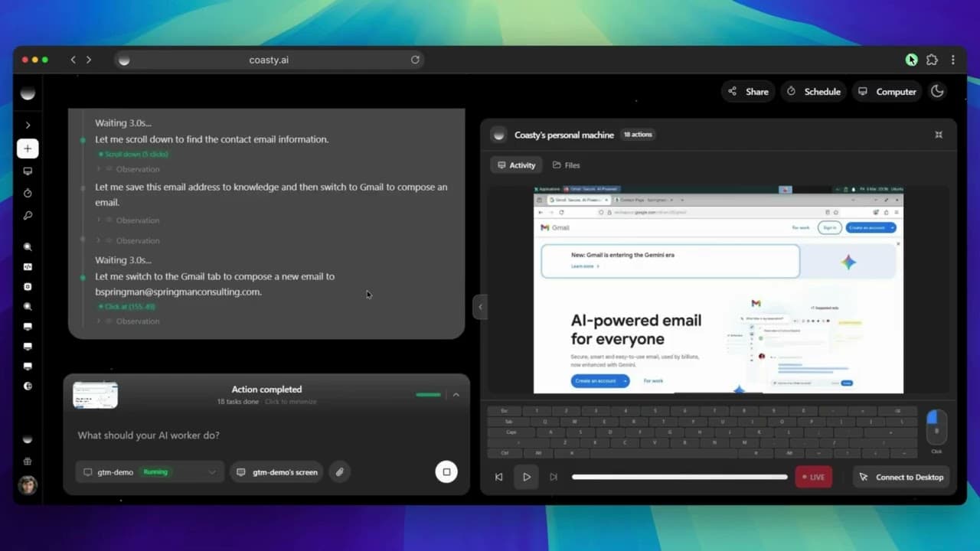
Task: Open the browser extensions puzzle icon
Action: 932,60
